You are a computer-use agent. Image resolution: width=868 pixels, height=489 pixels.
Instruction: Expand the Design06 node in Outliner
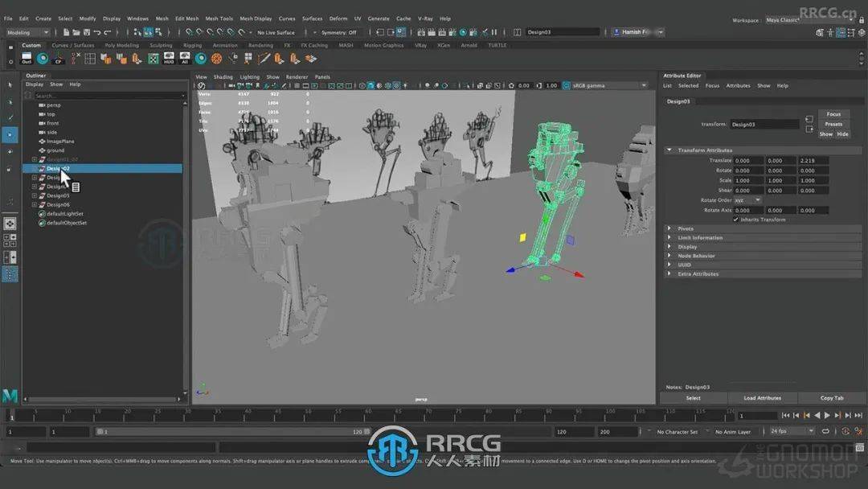tap(34, 204)
